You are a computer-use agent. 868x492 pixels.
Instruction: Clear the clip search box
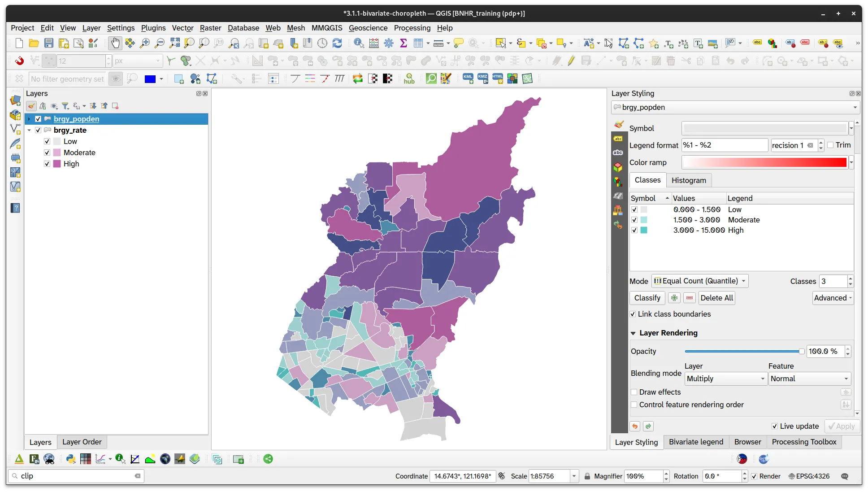(137, 476)
